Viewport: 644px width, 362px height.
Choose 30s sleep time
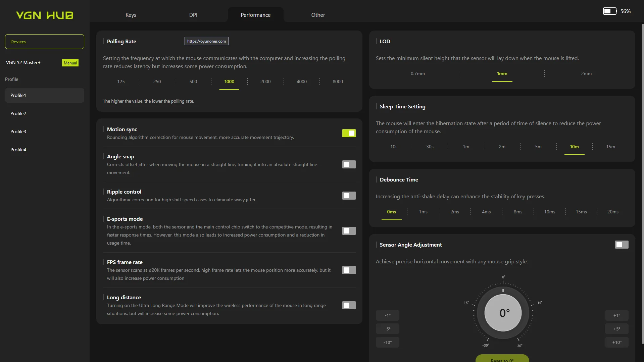[x=430, y=147]
